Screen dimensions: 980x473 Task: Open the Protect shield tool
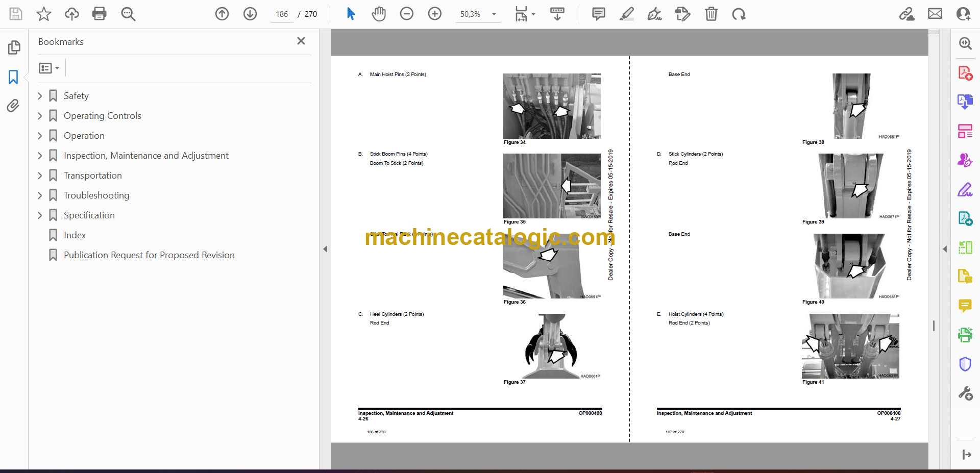pos(965,364)
